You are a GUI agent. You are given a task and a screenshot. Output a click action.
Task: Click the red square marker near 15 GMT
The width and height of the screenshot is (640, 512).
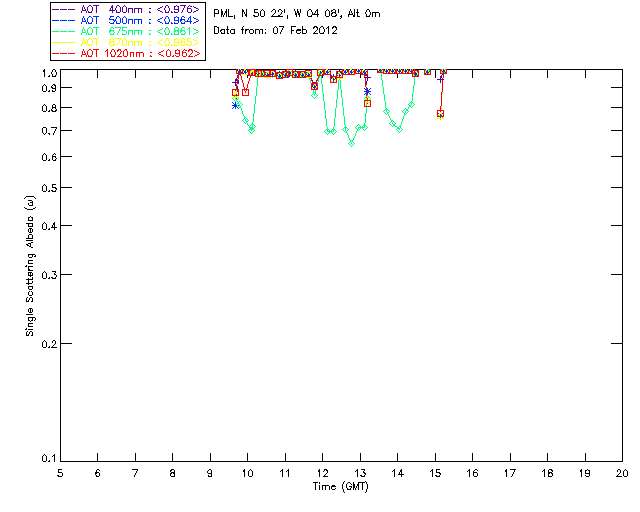point(440,114)
